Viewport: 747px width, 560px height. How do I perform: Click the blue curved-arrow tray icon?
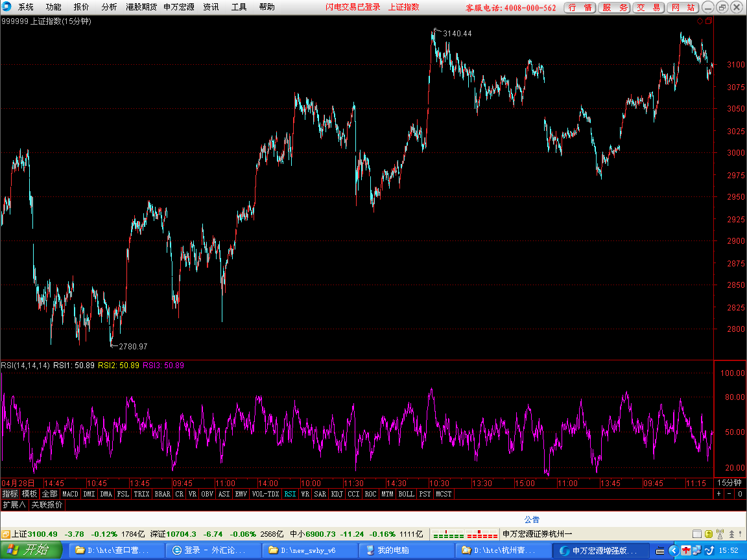click(709, 550)
